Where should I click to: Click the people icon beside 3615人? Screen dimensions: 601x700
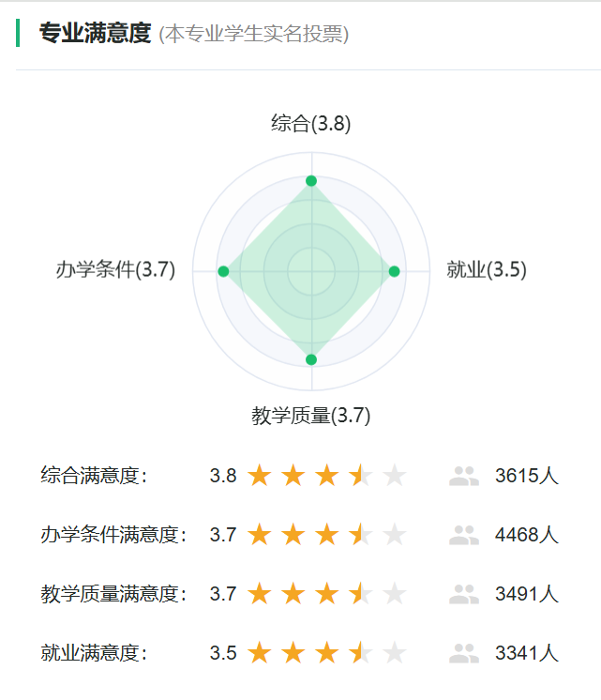464,476
